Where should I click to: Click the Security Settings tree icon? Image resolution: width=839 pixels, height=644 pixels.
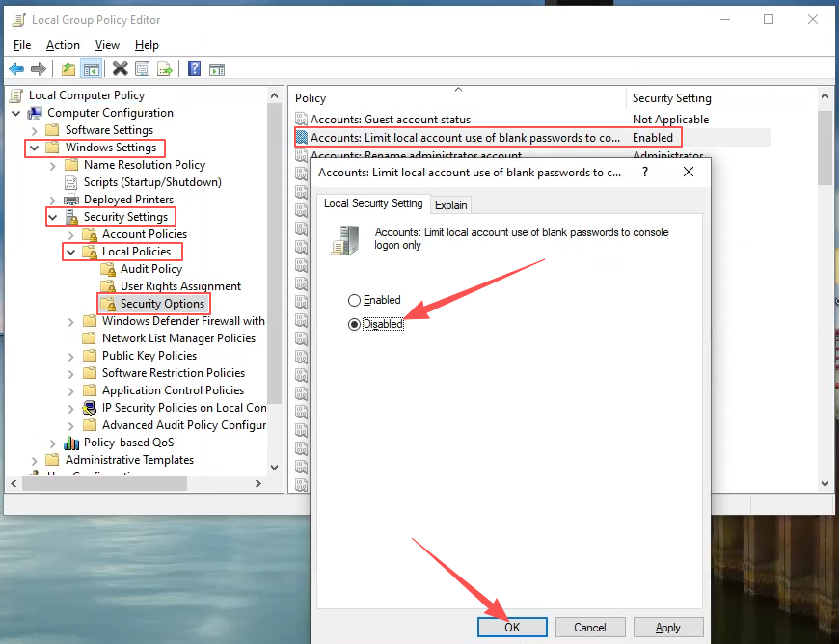71,217
